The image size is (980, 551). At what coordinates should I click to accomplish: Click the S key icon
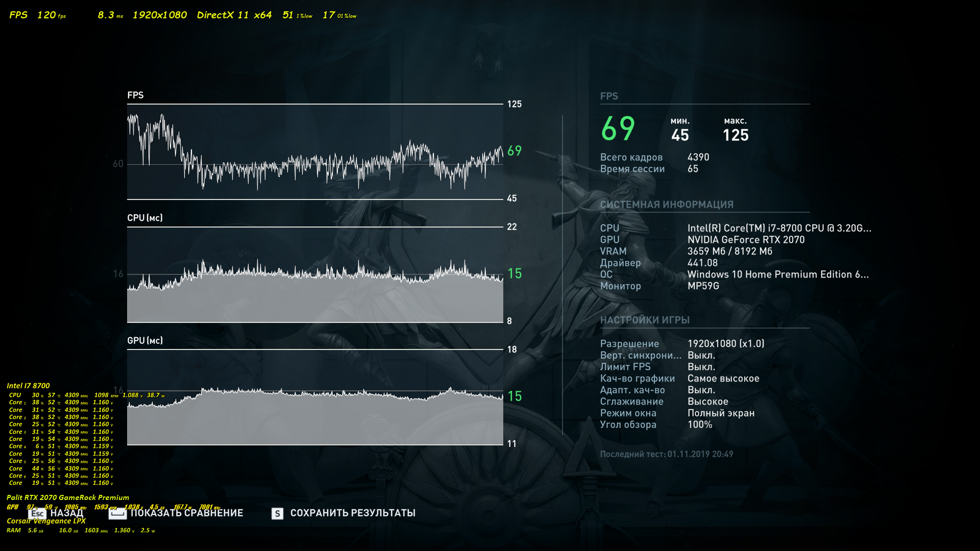click(277, 513)
